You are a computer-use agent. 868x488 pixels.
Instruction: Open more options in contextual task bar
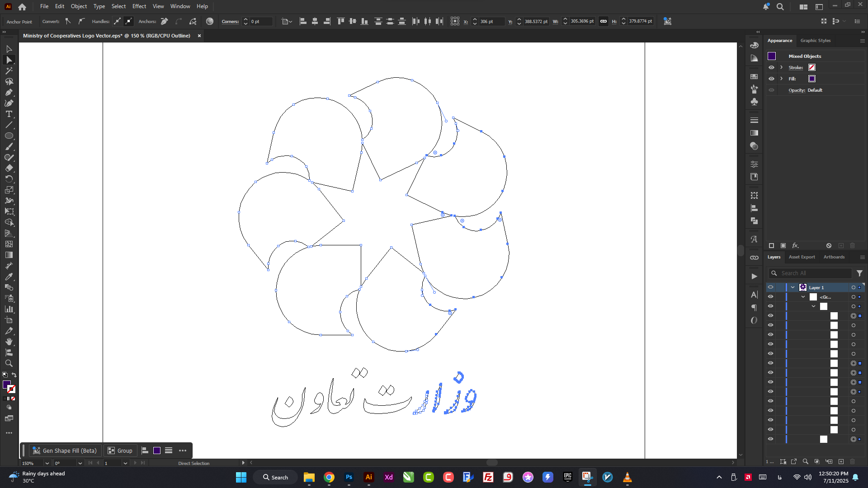[x=183, y=450]
